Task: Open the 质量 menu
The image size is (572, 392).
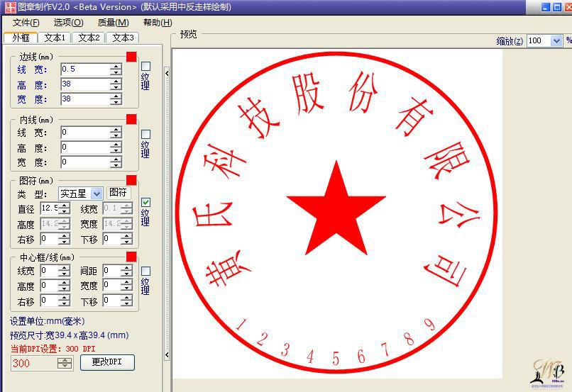Action: 113,23
